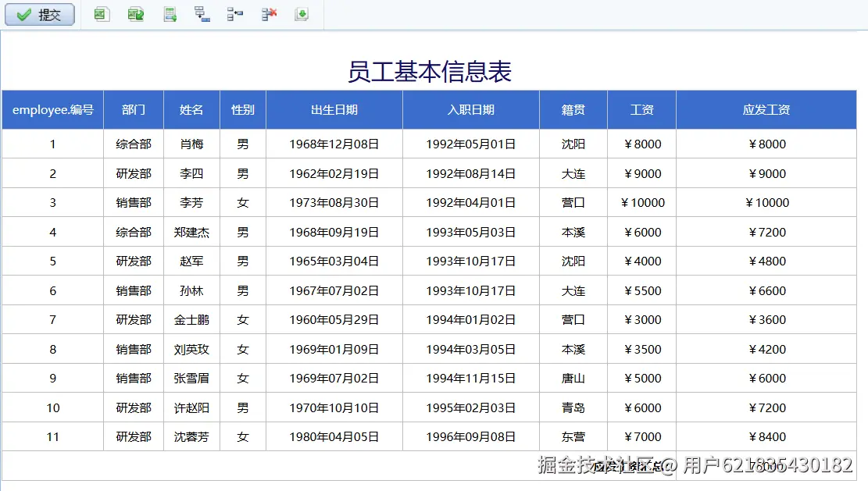This screenshot has width=868, height=491.
Task: Click the 工资 cell showing ¥10000
Action: [x=642, y=203]
